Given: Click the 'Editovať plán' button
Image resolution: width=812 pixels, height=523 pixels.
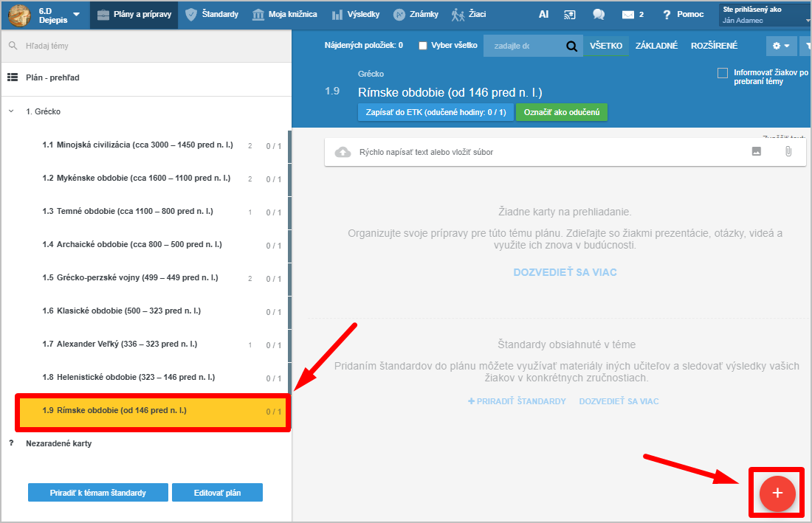Looking at the screenshot, I should pos(217,493).
